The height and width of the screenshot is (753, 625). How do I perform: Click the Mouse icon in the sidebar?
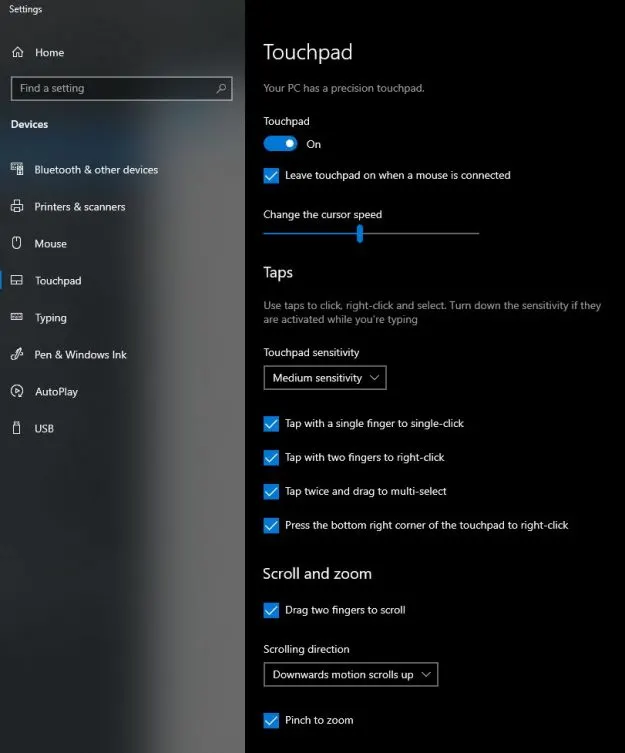point(16,244)
